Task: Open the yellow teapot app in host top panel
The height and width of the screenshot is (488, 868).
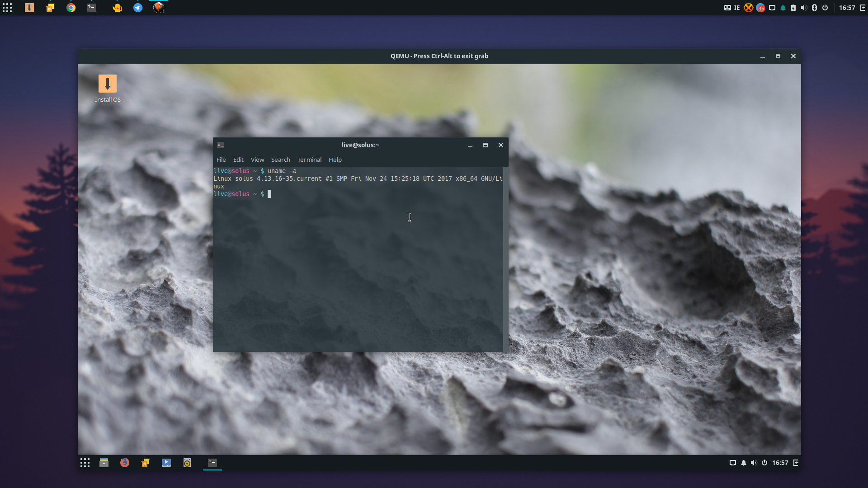Action: pos(117,8)
